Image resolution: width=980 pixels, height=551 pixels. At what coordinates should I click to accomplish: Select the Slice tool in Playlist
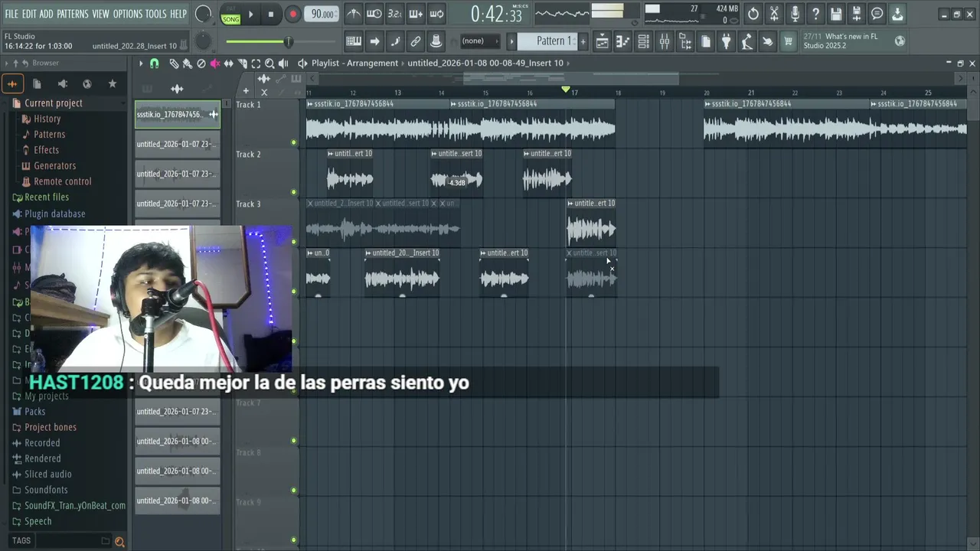pyautogui.click(x=243, y=64)
